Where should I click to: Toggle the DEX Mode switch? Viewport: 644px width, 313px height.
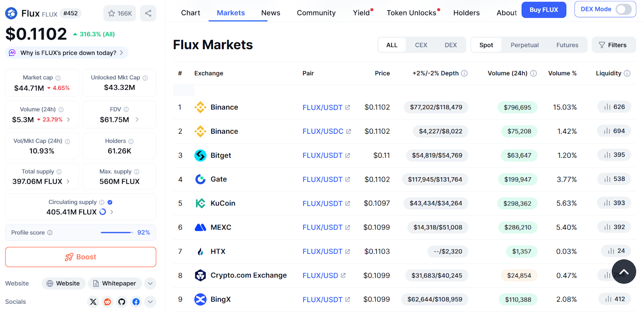click(623, 9)
